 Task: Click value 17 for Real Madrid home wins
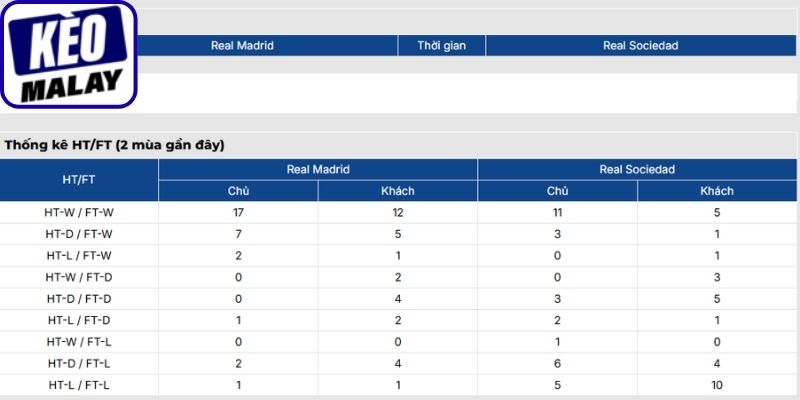(238, 213)
